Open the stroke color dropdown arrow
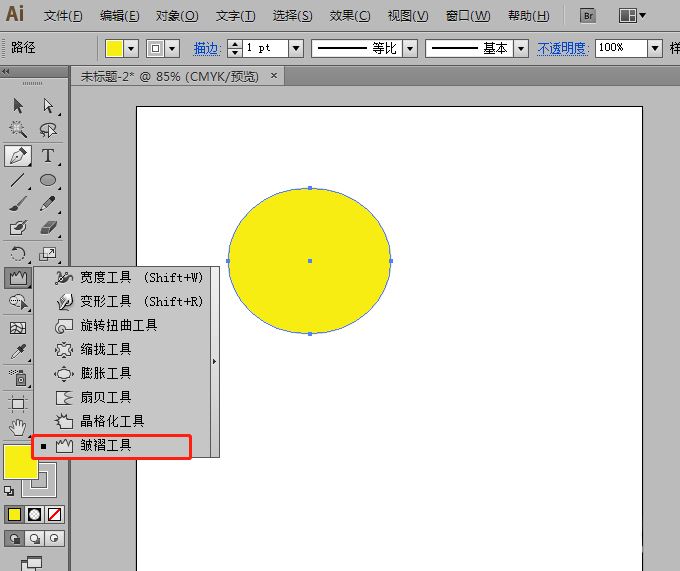The image size is (680, 571). coord(172,49)
